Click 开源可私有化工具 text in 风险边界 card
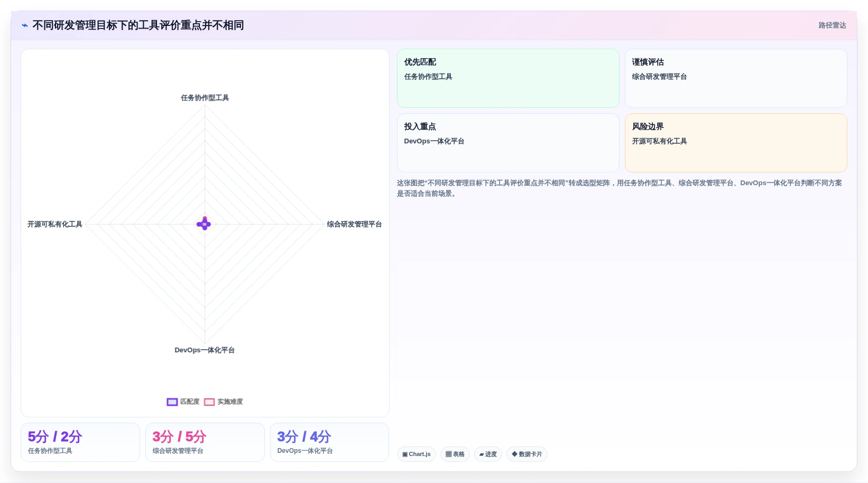 (x=660, y=141)
